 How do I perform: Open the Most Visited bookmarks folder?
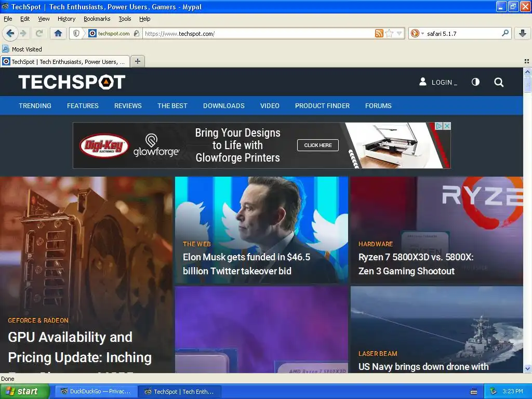click(22, 49)
